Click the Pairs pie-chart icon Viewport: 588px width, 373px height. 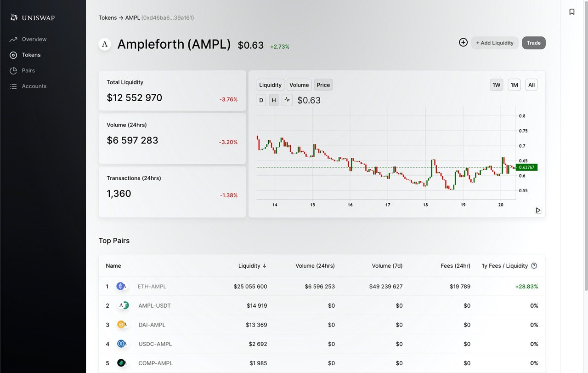[13, 70]
